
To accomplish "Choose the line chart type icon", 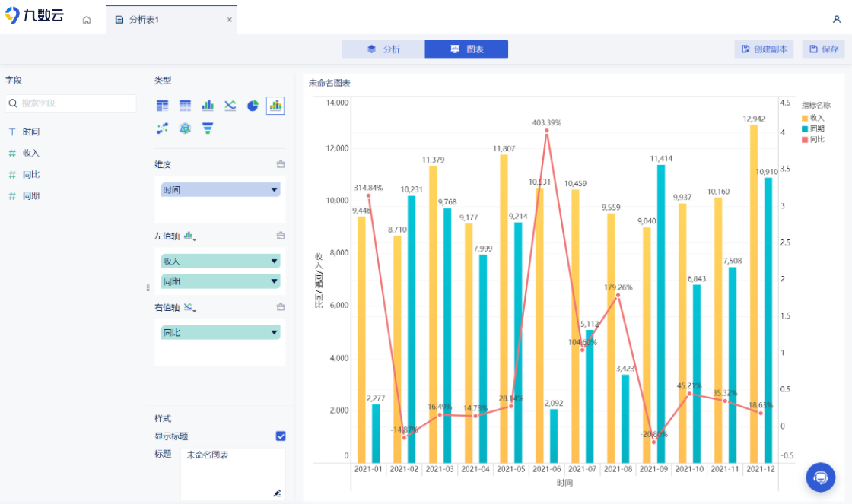I will (230, 106).
